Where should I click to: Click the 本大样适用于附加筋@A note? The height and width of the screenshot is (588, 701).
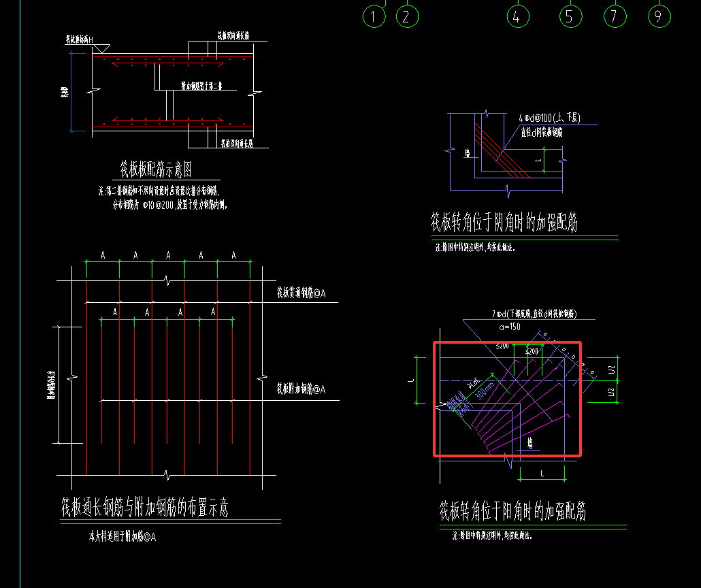tap(123, 536)
